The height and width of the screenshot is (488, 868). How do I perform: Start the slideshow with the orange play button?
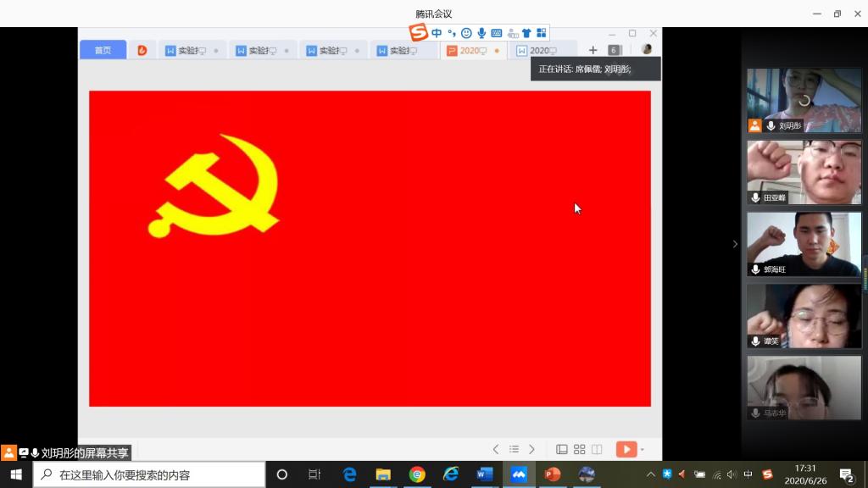(x=626, y=449)
